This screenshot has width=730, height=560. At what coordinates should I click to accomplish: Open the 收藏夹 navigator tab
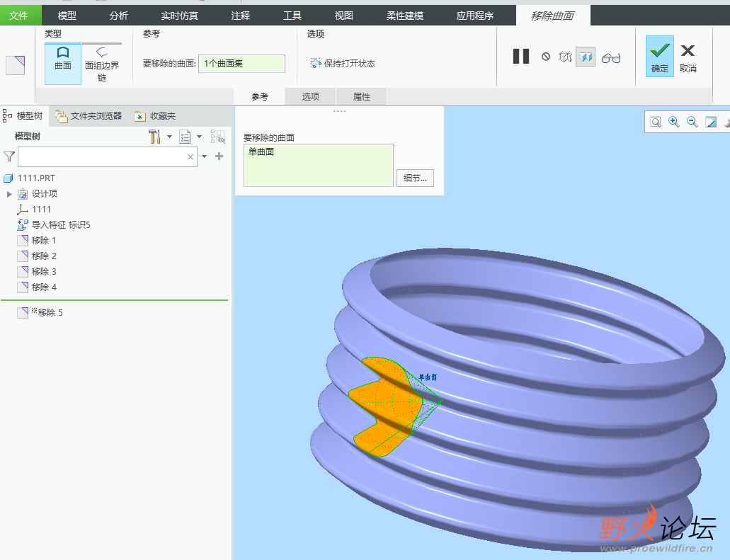(155, 115)
